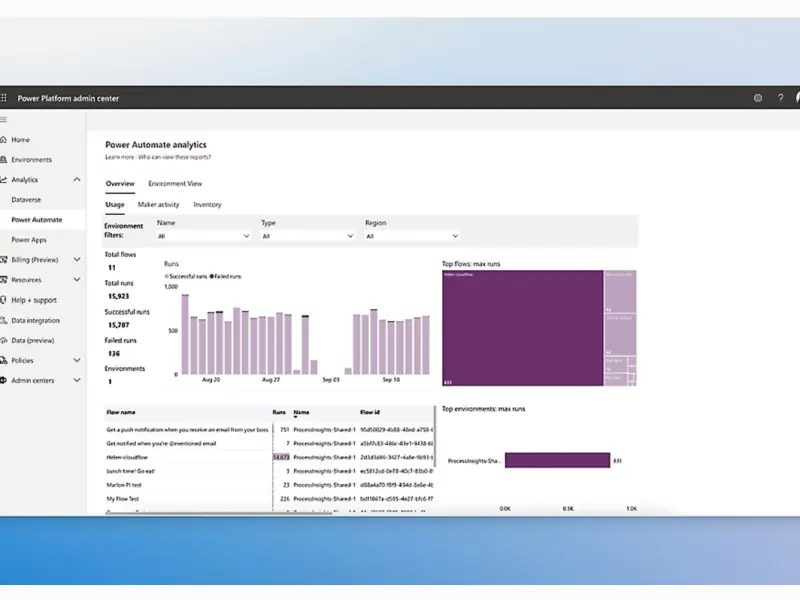Click the Help question mark icon
The width and height of the screenshot is (800, 600).
coord(780,98)
